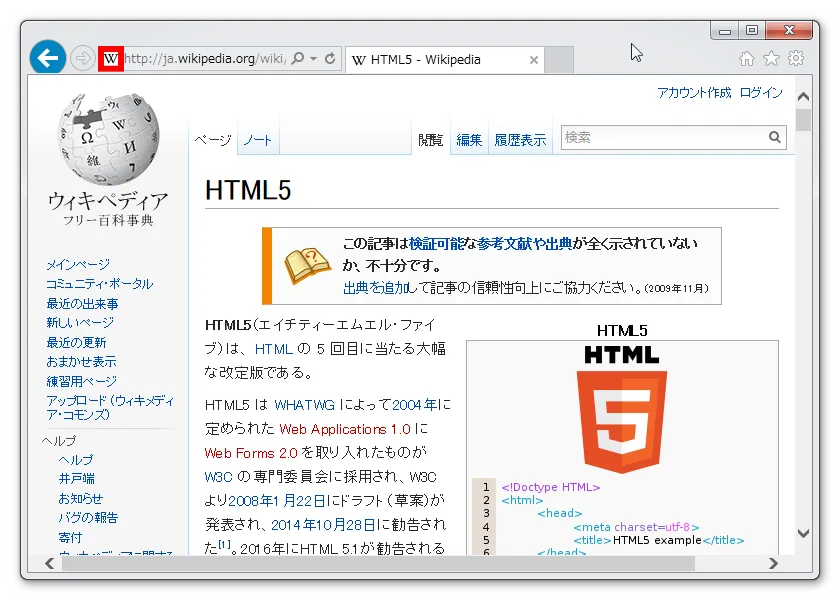Image resolution: width=840 pixels, height=600 pixels.
Task: Open 最近の更新 sidebar link
Action: [76, 342]
